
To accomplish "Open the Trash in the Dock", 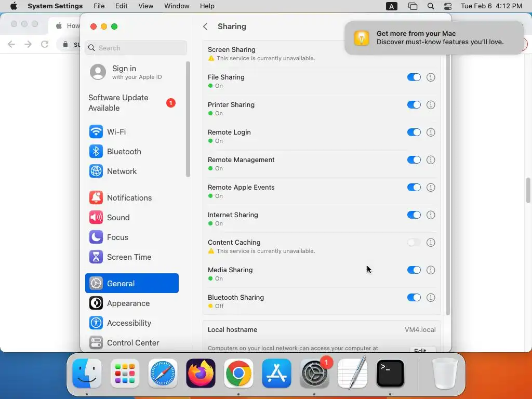I will pyautogui.click(x=445, y=373).
